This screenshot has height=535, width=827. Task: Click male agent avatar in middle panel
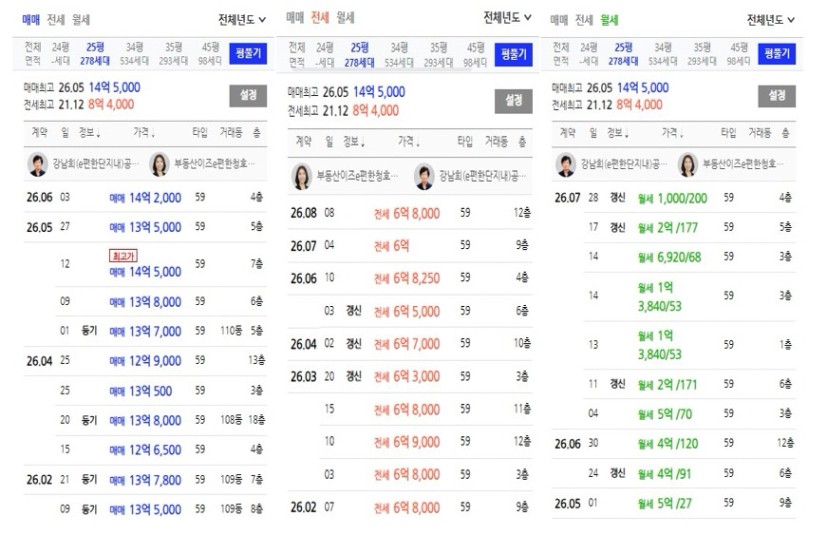point(424,176)
